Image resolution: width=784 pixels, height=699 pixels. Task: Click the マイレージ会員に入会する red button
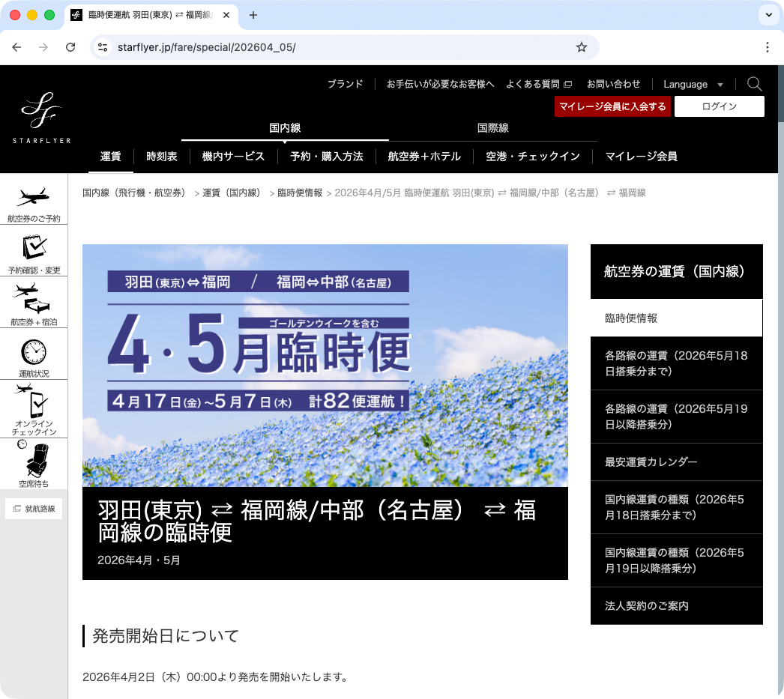(x=612, y=106)
